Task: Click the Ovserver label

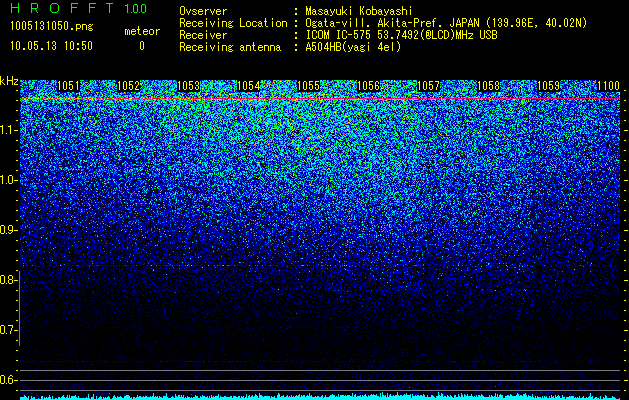Action: point(203,11)
